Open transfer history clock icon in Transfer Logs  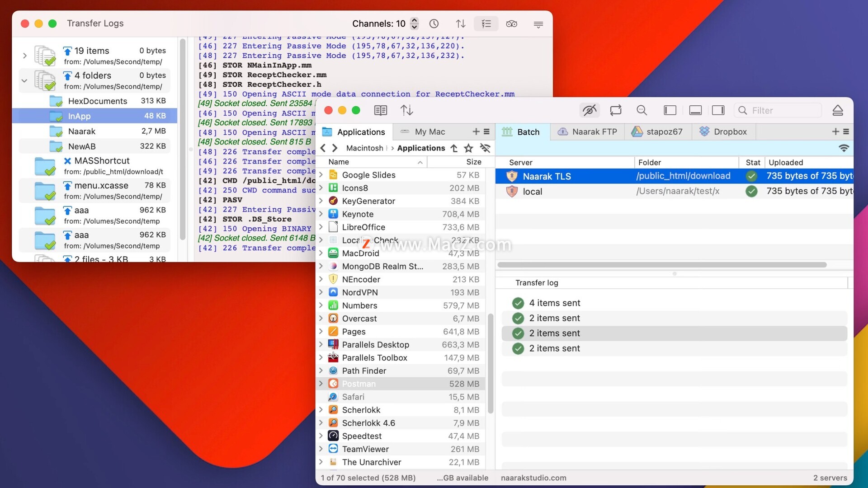click(434, 23)
